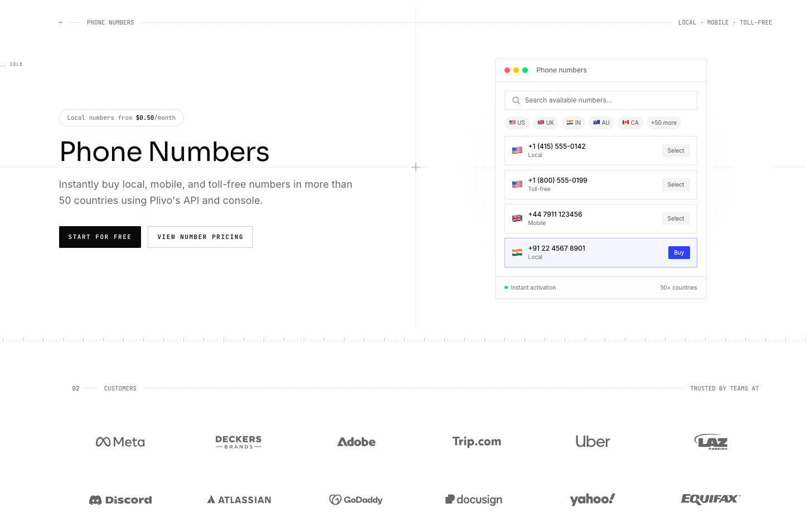Click the 'Local numbers from $0.50/month' badge
The image size is (806, 532).
click(122, 118)
